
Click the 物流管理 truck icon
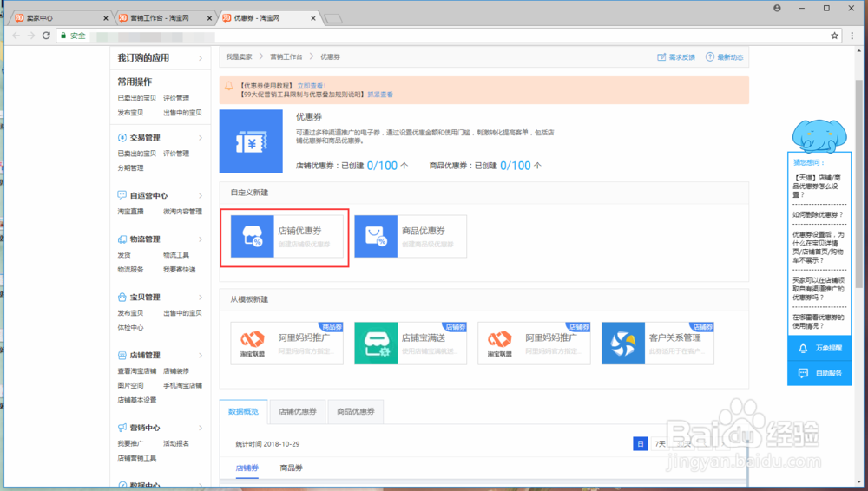(x=122, y=239)
